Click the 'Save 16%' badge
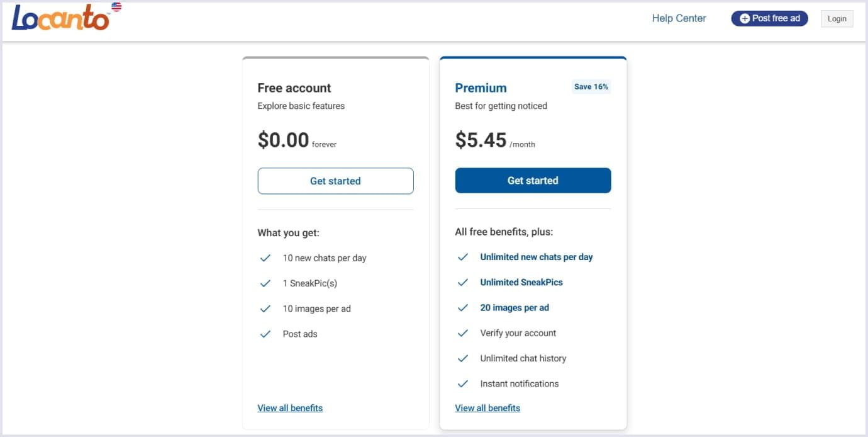This screenshot has width=868, height=437. pos(591,86)
